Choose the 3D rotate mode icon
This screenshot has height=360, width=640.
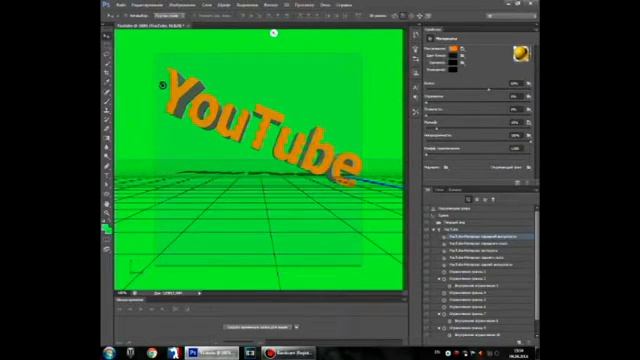click(394, 16)
